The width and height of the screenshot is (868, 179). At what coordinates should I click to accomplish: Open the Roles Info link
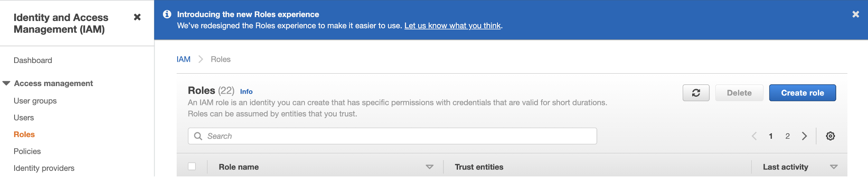(x=246, y=92)
